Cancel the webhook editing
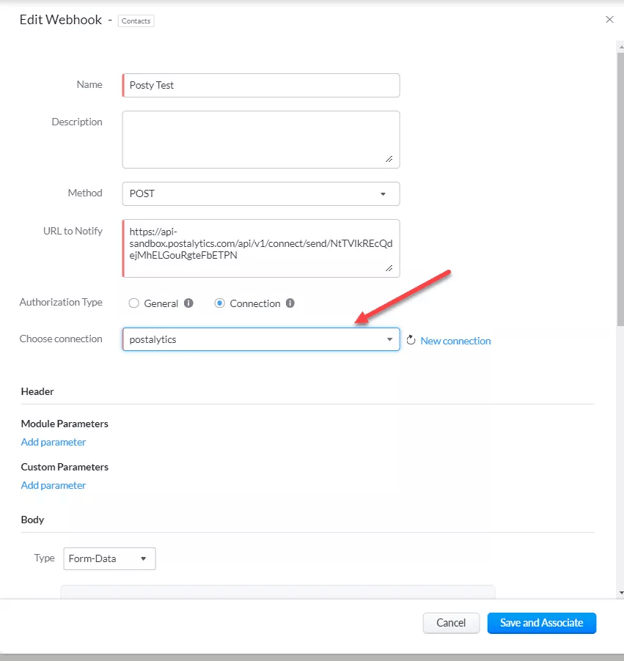Image resolution: width=624 pixels, height=661 pixels. pyautogui.click(x=451, y=623)
